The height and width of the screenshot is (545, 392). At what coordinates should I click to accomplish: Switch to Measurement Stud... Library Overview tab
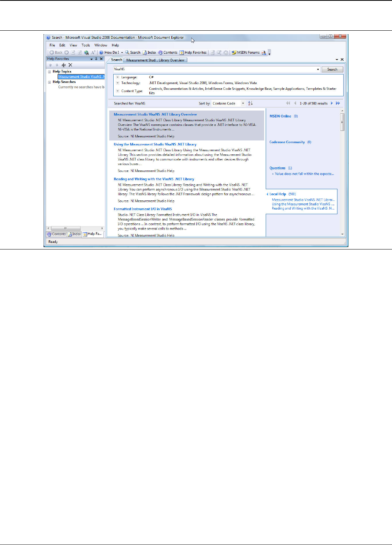(x=155, y=60)
